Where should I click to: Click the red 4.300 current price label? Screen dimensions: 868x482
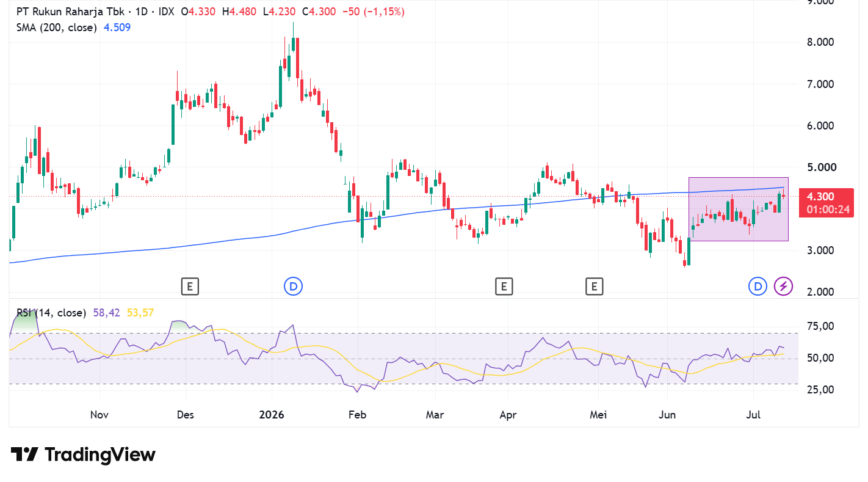[x=828, y=197]
